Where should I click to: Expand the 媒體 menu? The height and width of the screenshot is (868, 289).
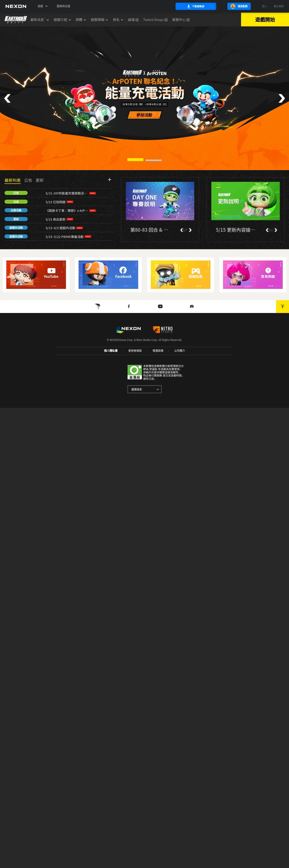tap(81, 20)
